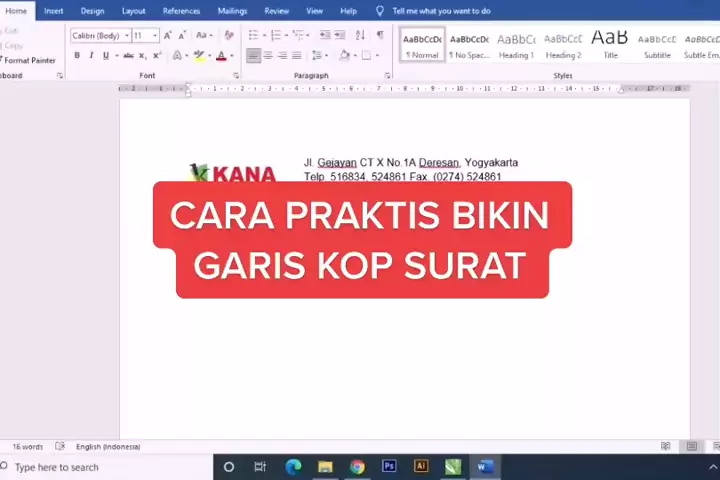The image size is (720, 480).
Task: Apply the Heading 1 style
Action: pos(516,45)
